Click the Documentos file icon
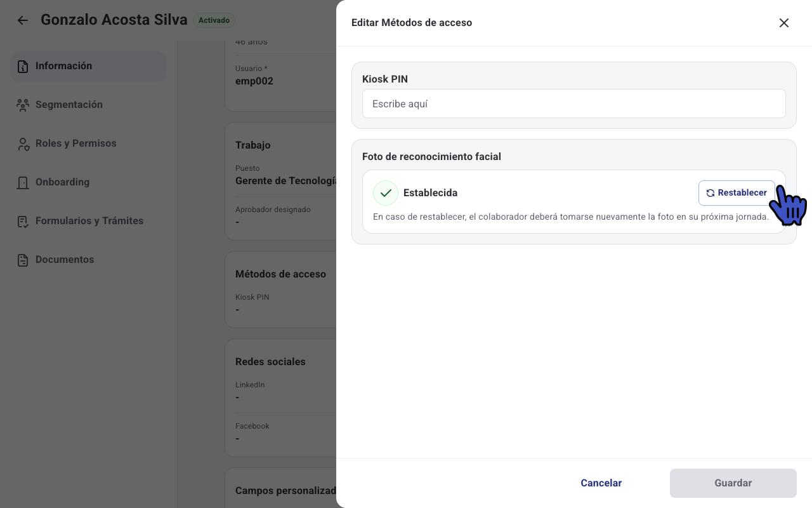The width and height of the screenshot is (812, 508). tap(23, 260)
